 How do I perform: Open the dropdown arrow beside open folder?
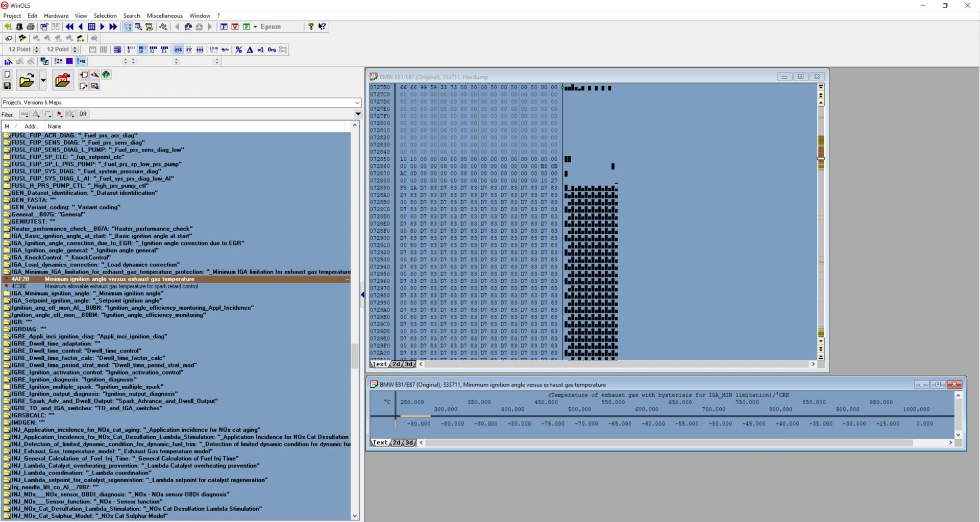pos(43,80)
